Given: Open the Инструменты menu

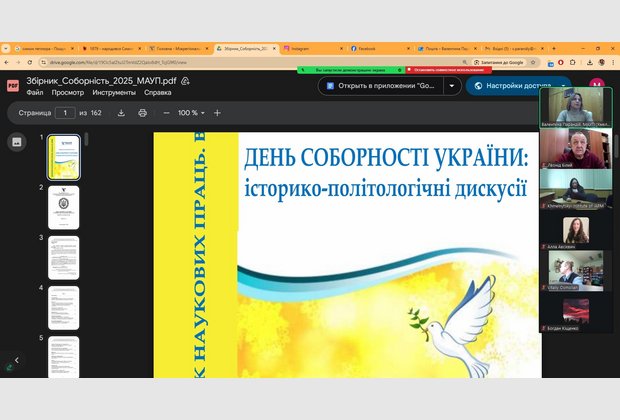Looking at the screenshot, I should pos(114,92).
